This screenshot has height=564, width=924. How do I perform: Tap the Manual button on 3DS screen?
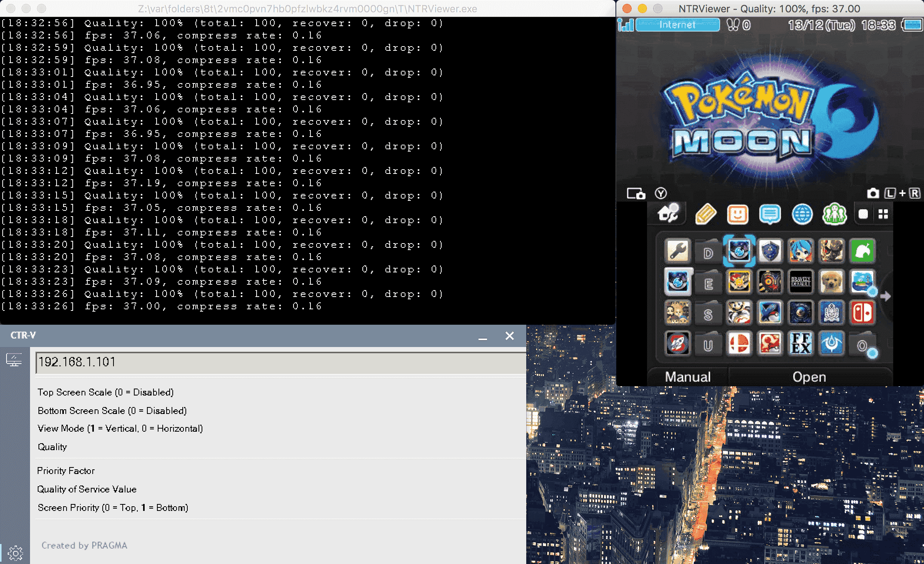tap(688, 377)
